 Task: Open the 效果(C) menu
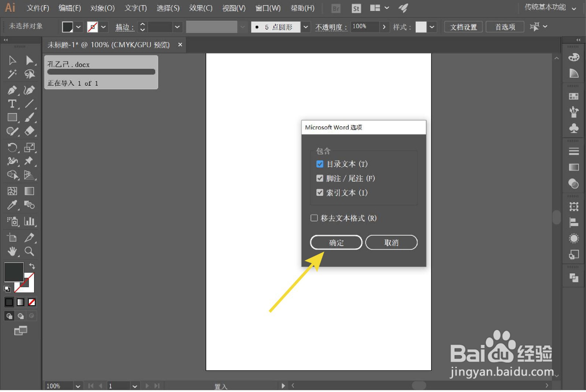201,8
